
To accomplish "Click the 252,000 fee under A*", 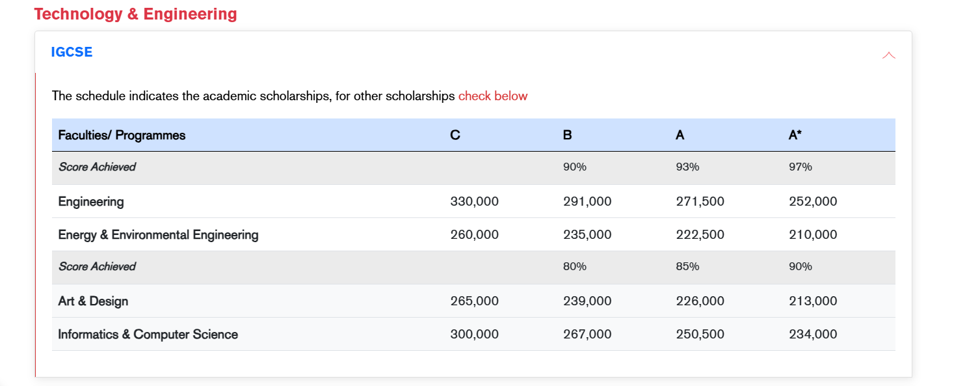I will [x=813, y=202].
